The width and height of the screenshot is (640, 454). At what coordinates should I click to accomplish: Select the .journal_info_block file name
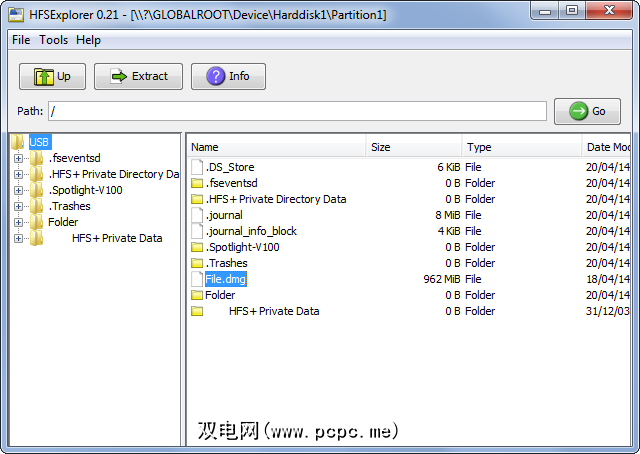tap(251, 231)
